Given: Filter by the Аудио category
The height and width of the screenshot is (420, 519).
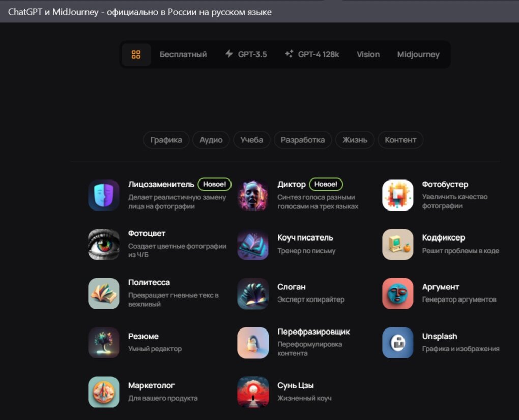Looking at the screenshot, I should click(211, 140).
